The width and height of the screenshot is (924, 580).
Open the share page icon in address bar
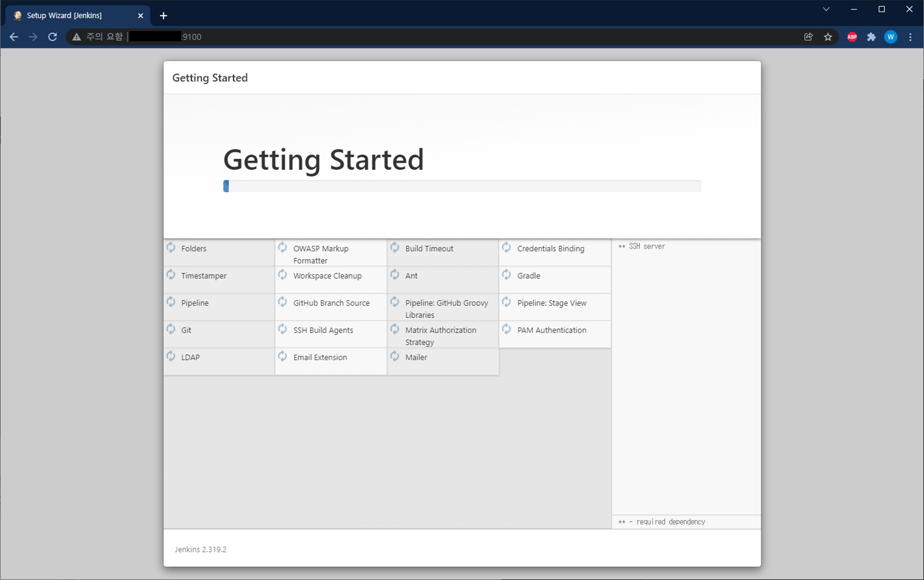tap(809, 37)
